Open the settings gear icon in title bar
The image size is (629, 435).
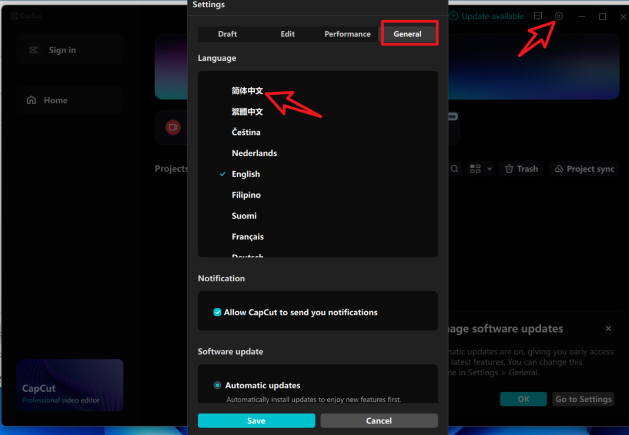click(559, 16)
